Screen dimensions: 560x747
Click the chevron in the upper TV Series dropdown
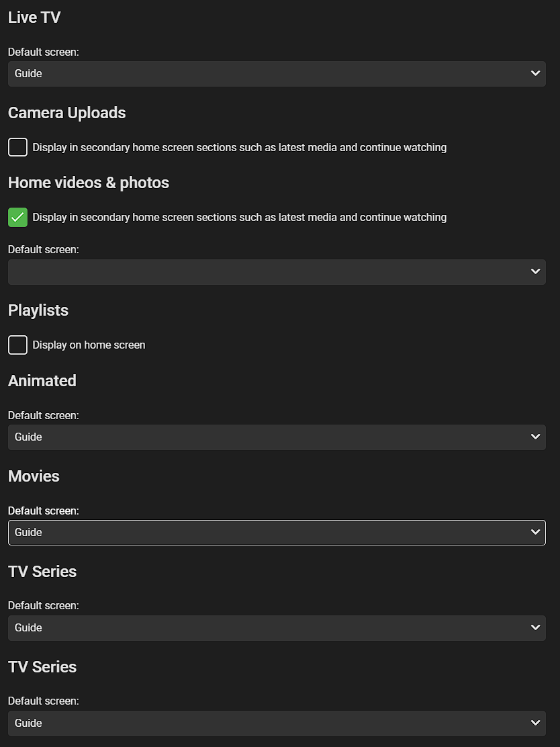(535, 627)
